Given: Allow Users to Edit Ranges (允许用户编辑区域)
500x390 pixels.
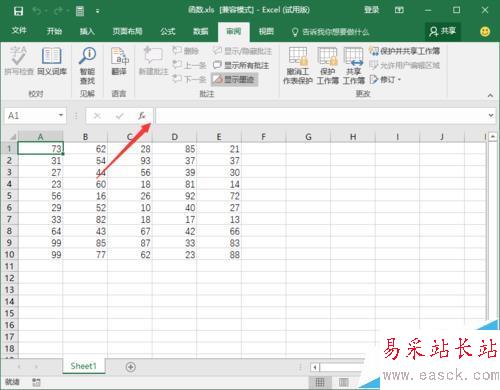Looking at the screenshot, I should [404, 65].
